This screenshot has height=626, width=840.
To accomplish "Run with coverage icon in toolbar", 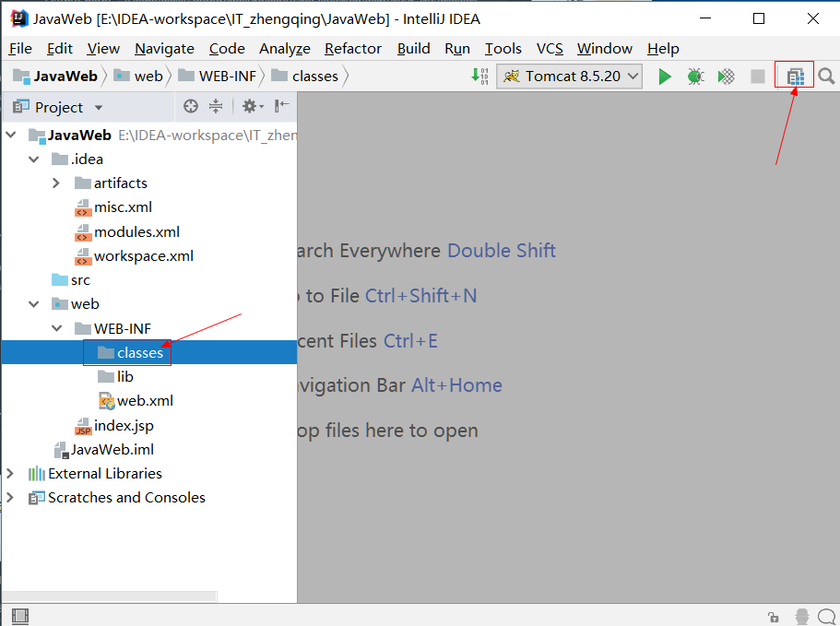I will coord(727,77).
